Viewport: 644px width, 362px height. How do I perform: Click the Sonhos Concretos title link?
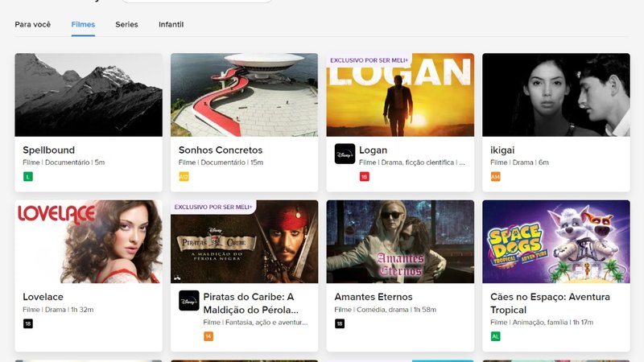point(220,150)
